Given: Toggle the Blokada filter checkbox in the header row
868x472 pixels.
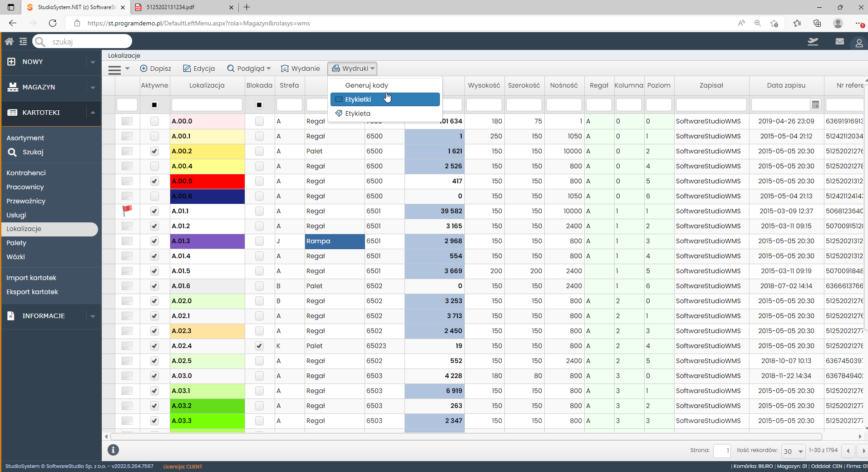Looking at the screenshot, I should tap(259, 105).
